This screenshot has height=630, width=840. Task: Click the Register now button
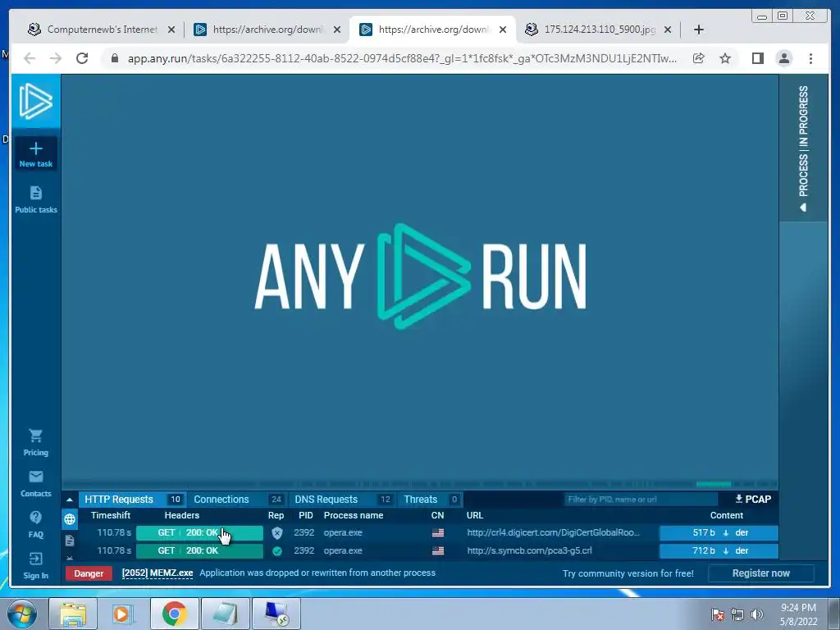[x=760, y=573]
